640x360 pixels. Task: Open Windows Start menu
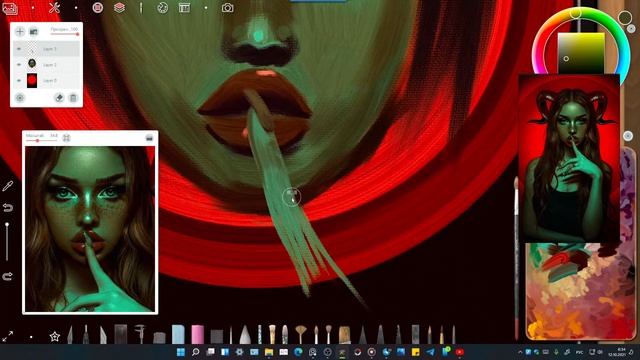tap(180, 352)
